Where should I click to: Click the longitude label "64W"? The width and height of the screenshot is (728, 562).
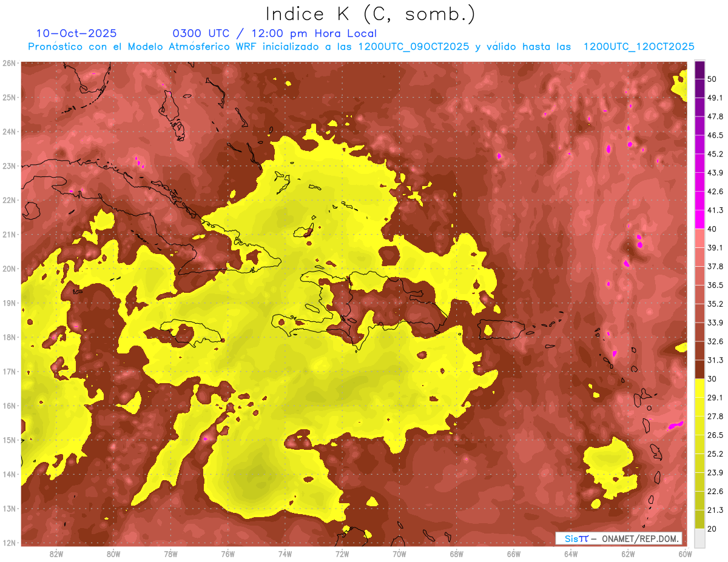click(x=571, y=554)
